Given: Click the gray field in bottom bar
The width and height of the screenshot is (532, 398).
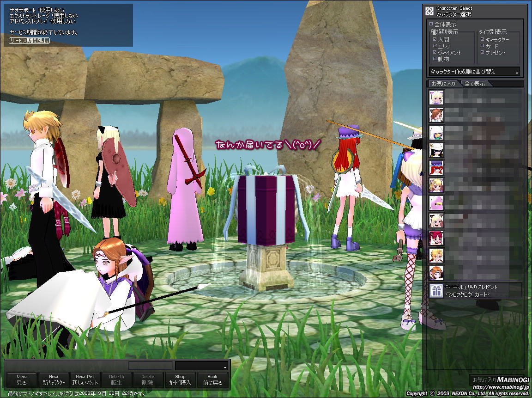Looking at the screenshot, I should [150, 366].
